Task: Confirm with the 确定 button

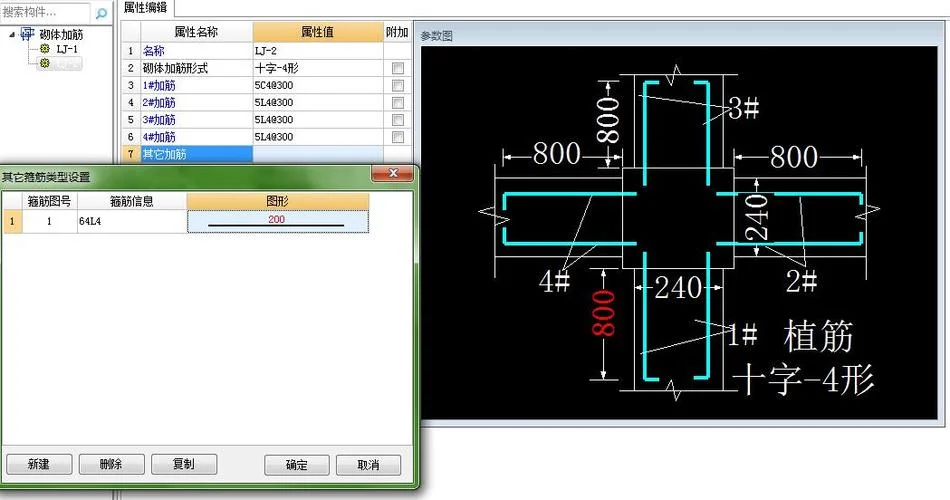Action: click(297, 465)
